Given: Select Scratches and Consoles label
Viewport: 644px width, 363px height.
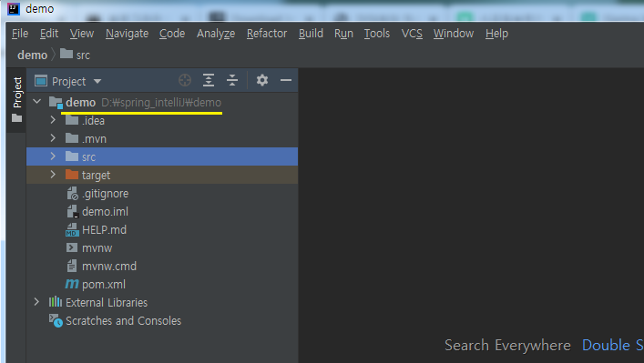Looking at the screenshot, I should [123, 320].
